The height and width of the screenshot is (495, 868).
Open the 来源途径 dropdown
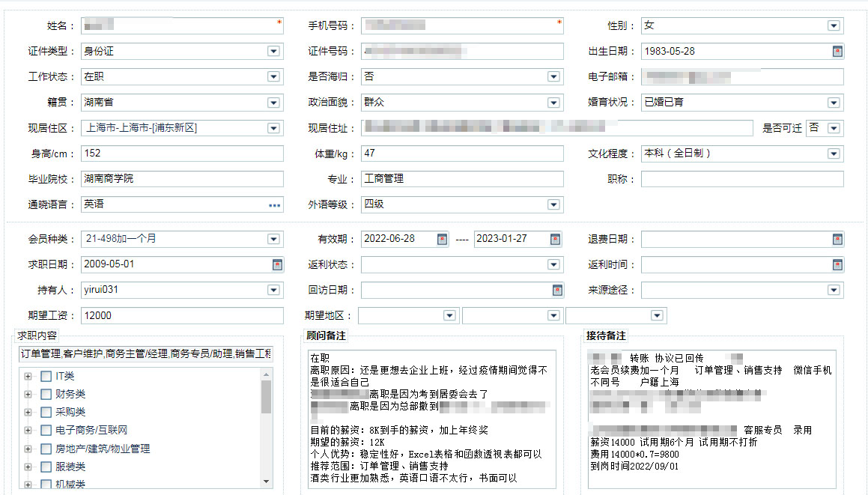(x=833, y=290)
